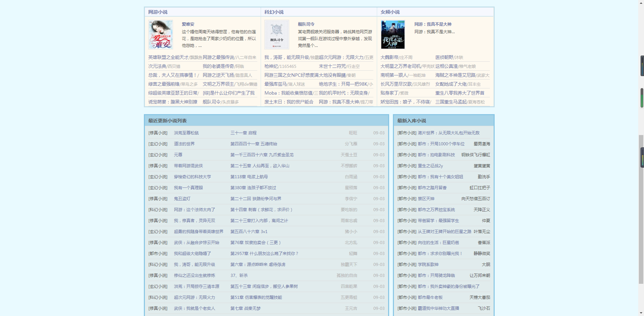This screenshot has width=644, height=316.
Task: Open the novel 南明第一狠人
Action: click(x=394, y=75)
